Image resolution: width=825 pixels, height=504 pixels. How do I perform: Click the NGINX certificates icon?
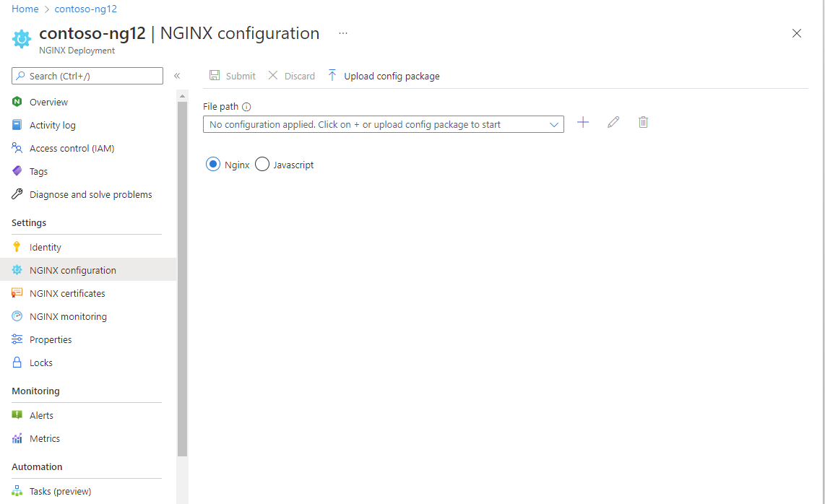17,293
